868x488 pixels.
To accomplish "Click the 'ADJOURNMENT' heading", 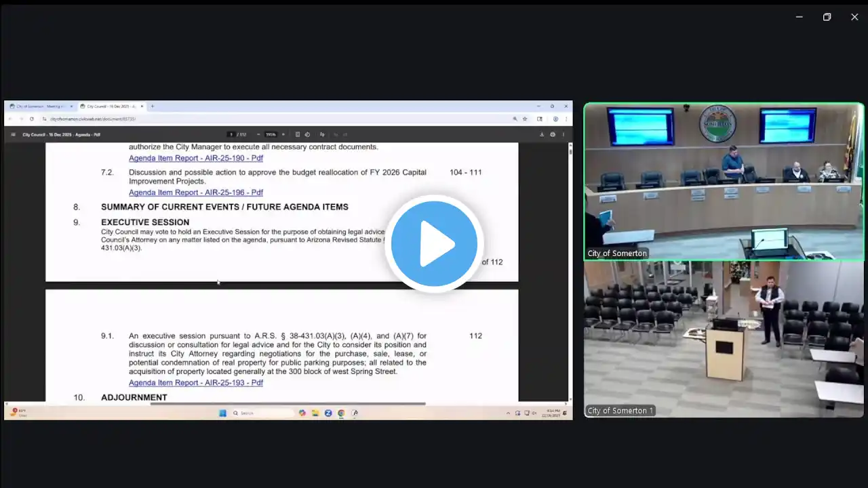I will tap(134, 398).
